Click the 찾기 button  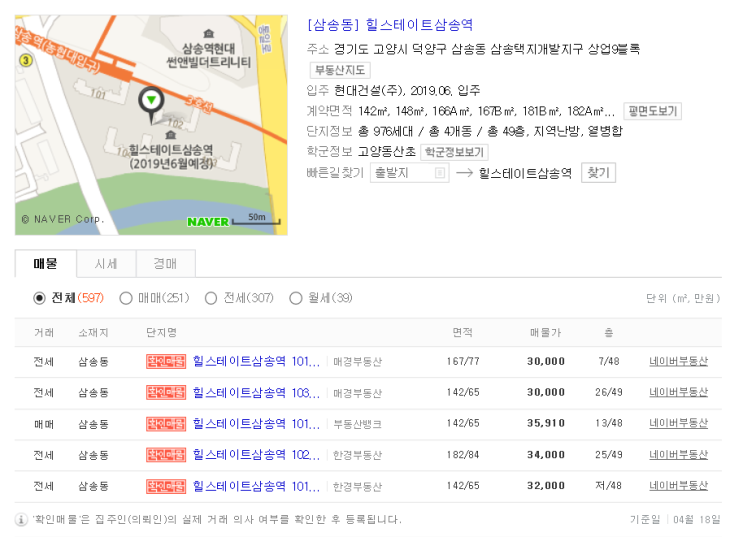598,173
